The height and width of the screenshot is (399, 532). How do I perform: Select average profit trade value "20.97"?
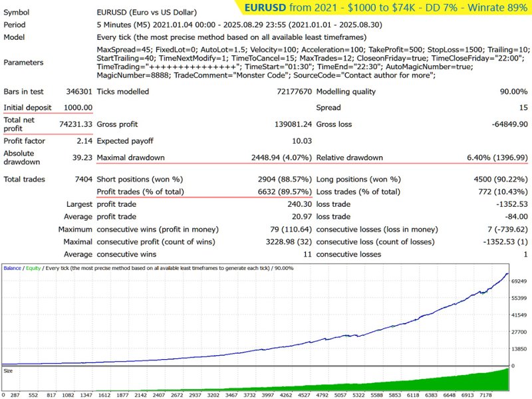302,217
